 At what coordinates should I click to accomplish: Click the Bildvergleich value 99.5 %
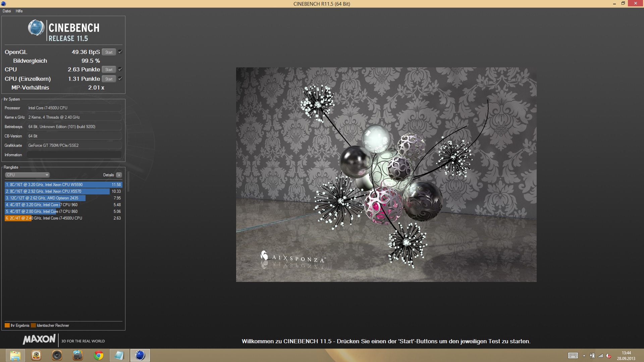91,61
